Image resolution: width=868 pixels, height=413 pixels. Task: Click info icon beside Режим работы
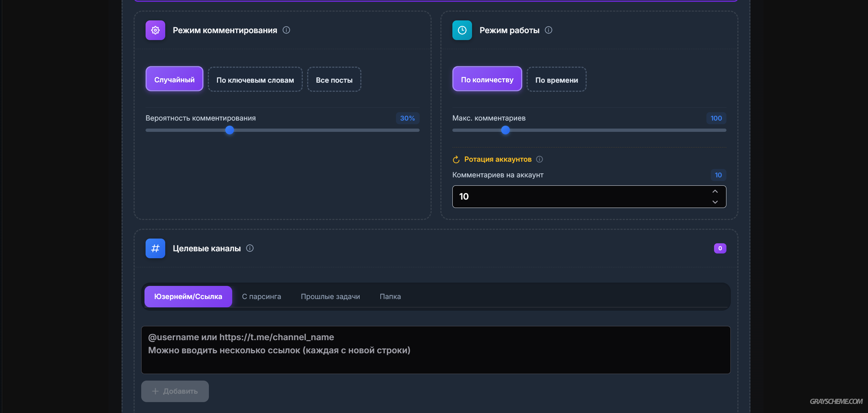(548, 30)
